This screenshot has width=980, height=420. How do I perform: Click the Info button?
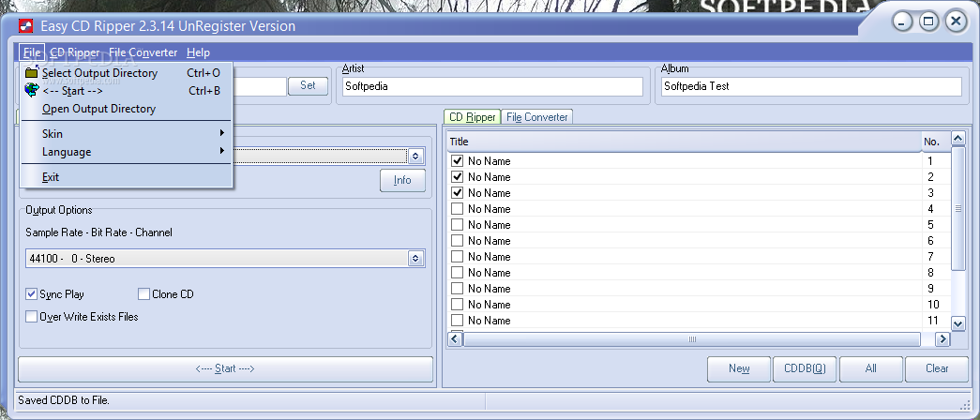tap(402, 180)
